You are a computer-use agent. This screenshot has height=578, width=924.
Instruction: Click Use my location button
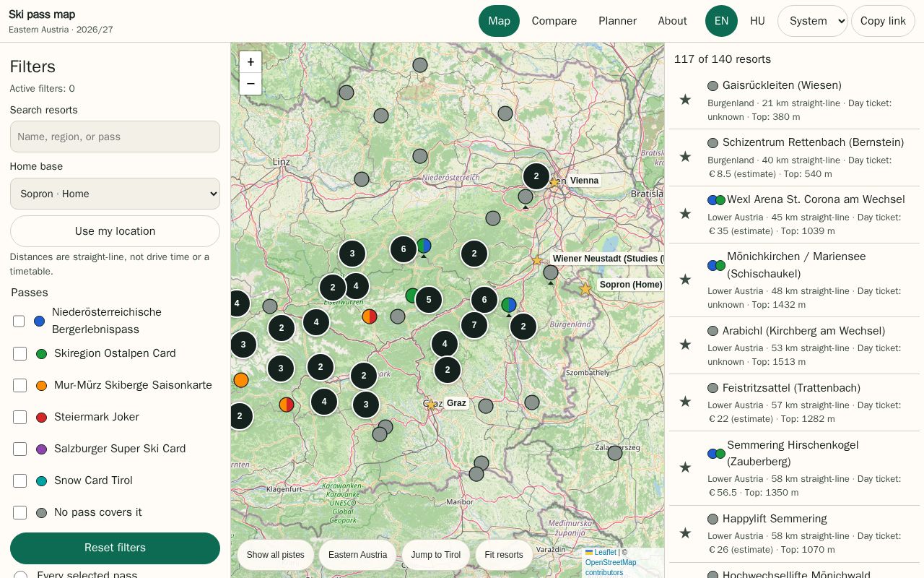115,231
